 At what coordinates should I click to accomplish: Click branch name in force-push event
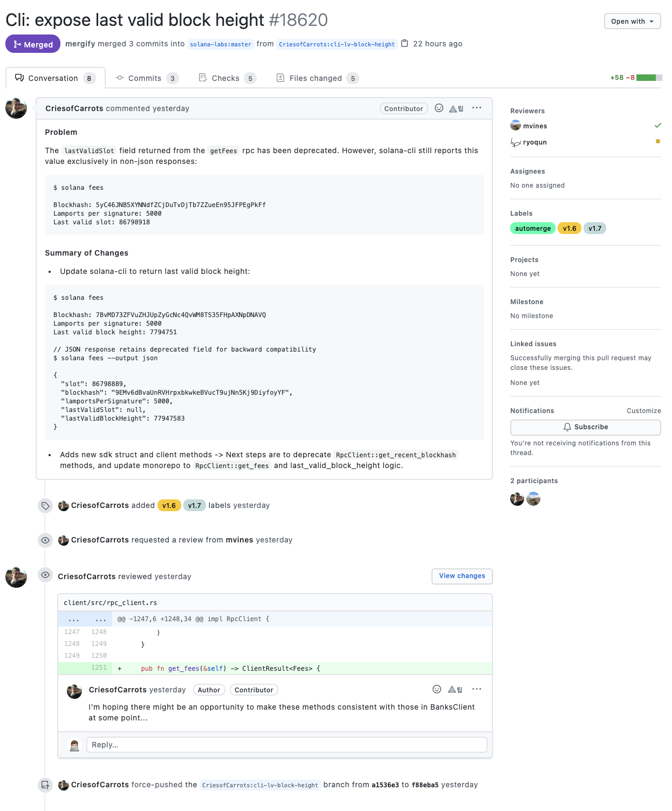click(x=260, y=785)
